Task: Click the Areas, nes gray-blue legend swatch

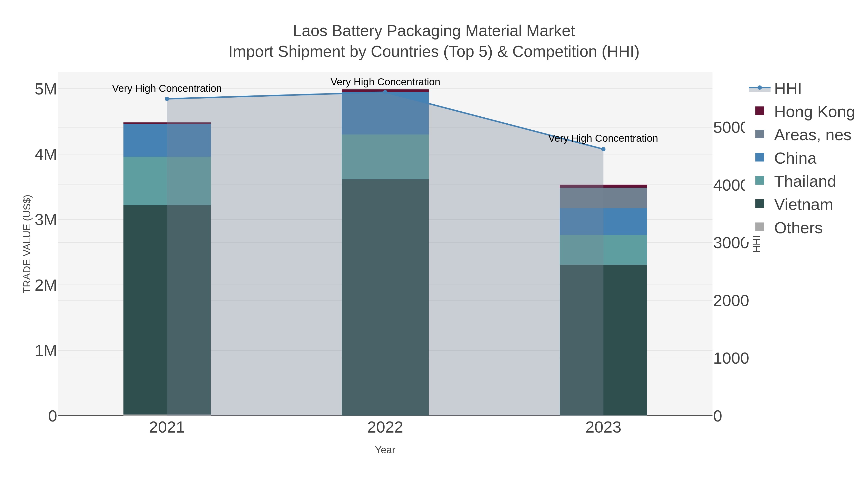Action: [759, 134]
